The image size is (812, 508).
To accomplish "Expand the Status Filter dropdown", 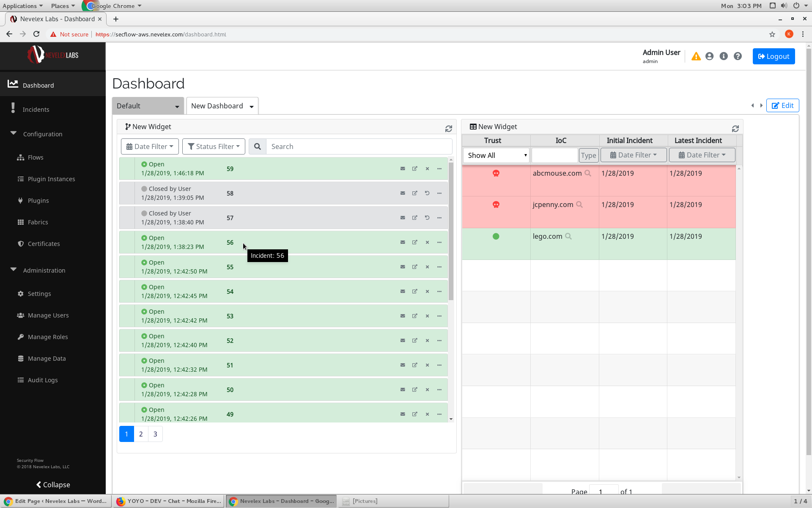I will coord(214,146).
